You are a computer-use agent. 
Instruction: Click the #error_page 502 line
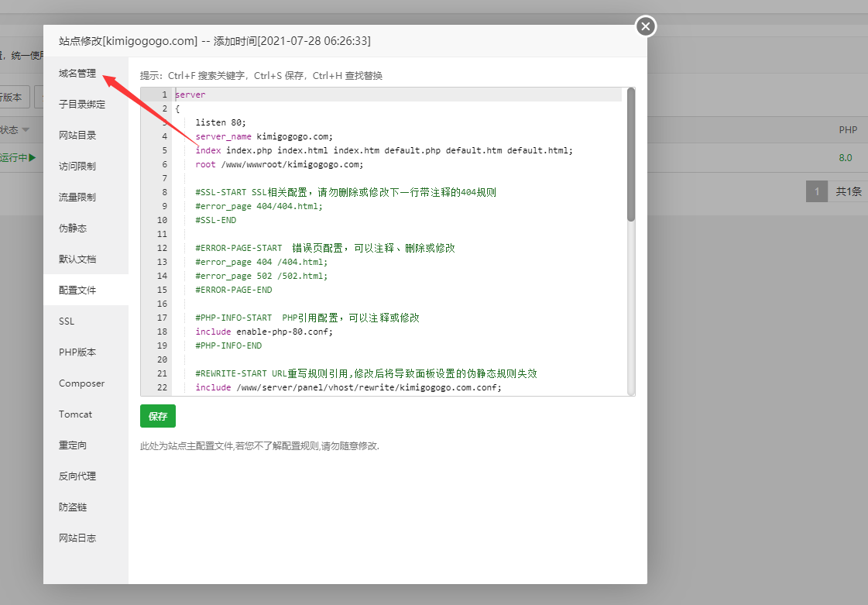point(261,276)
